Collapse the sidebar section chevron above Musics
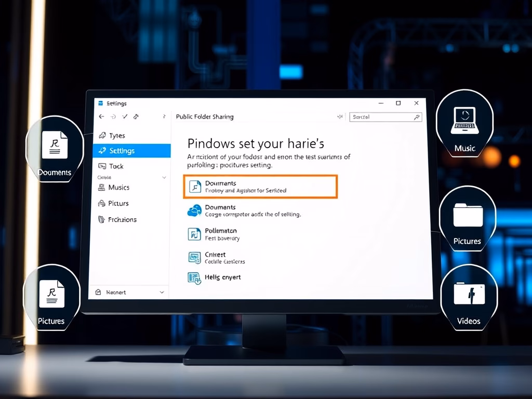The height and width of the screenshot is (399, 532). point(164,177)
